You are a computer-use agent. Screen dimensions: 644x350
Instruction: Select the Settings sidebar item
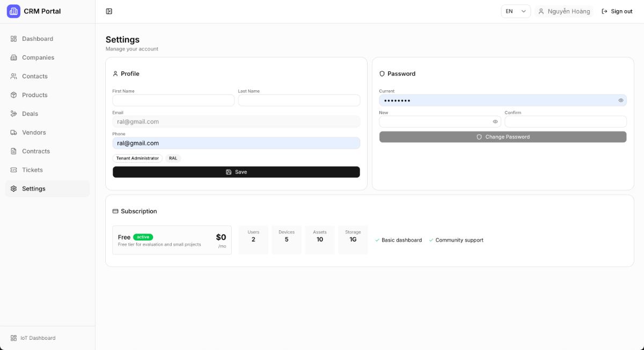(47, 189)
